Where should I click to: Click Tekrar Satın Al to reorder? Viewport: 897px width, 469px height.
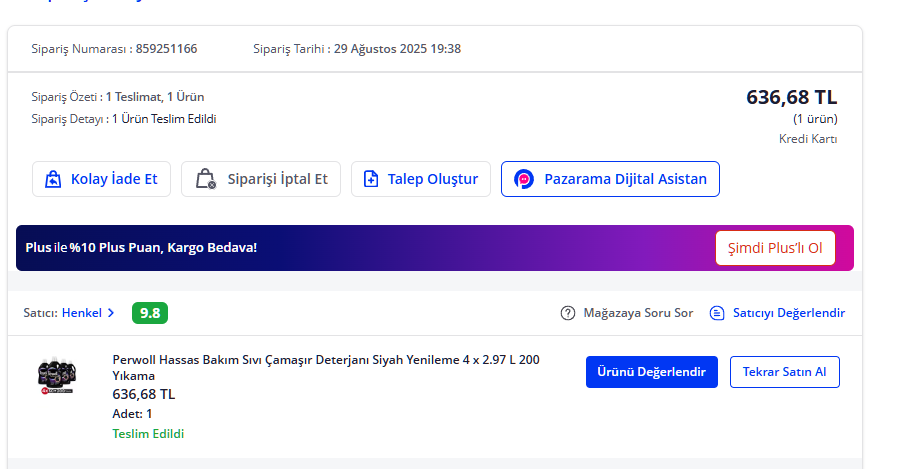(x=785, y=372)
